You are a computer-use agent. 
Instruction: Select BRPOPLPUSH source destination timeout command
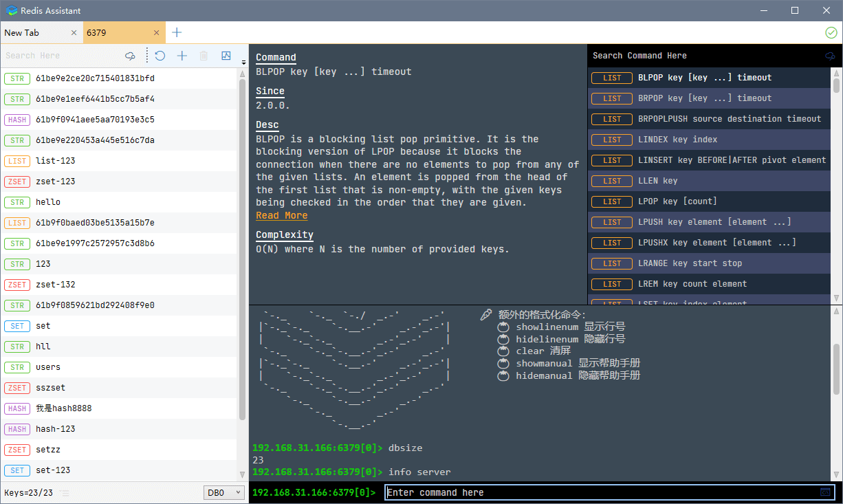(709, 119)
